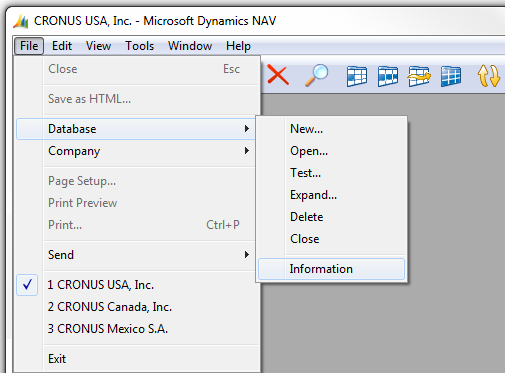505x373 pixels.
Task: Expand the Company submenu
Action: (136, 151)
